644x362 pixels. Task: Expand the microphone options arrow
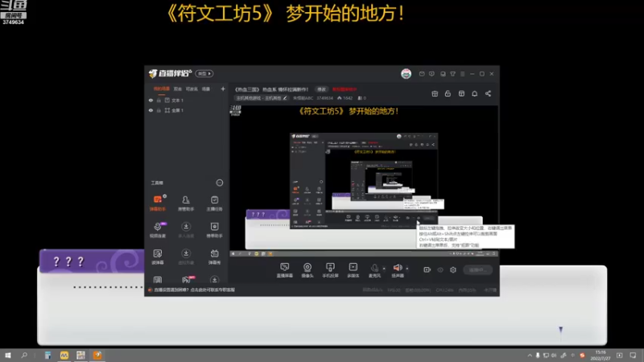(384, 269)
